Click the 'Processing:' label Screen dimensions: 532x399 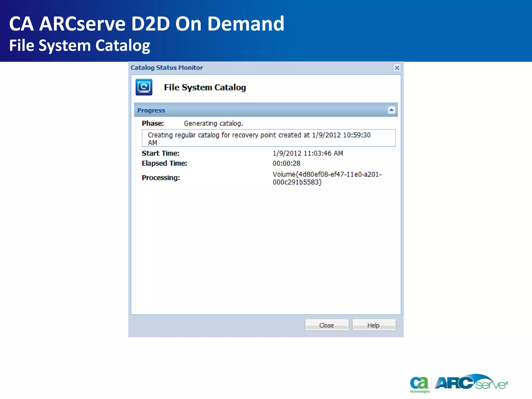(161, 178)
